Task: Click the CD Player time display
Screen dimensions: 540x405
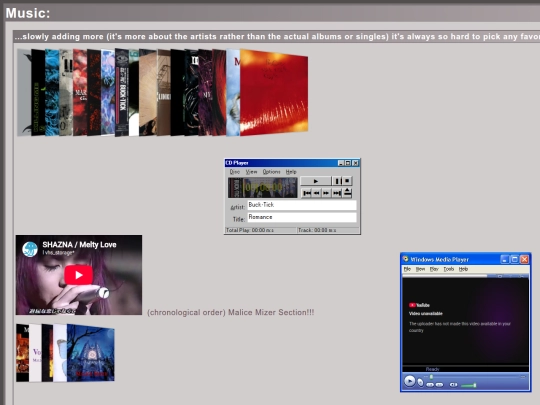Action: (x=263, y=188)
